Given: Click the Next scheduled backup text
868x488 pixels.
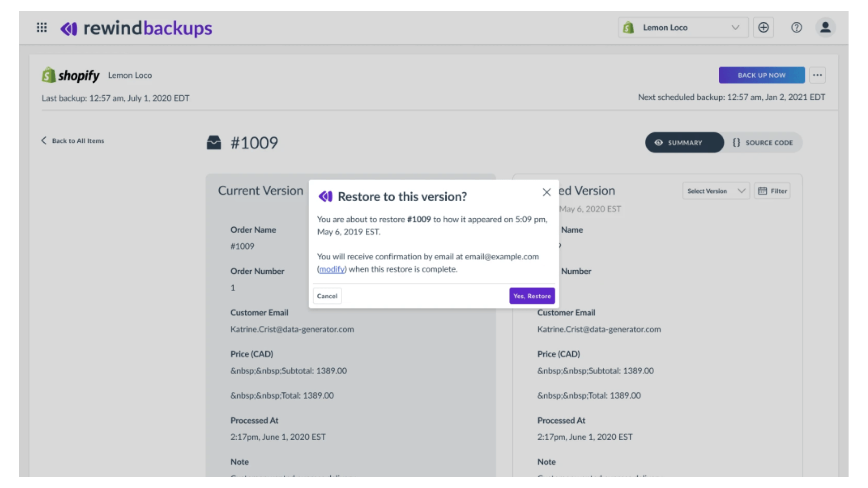Looking at the screenshot, I should tap(731, 97).
